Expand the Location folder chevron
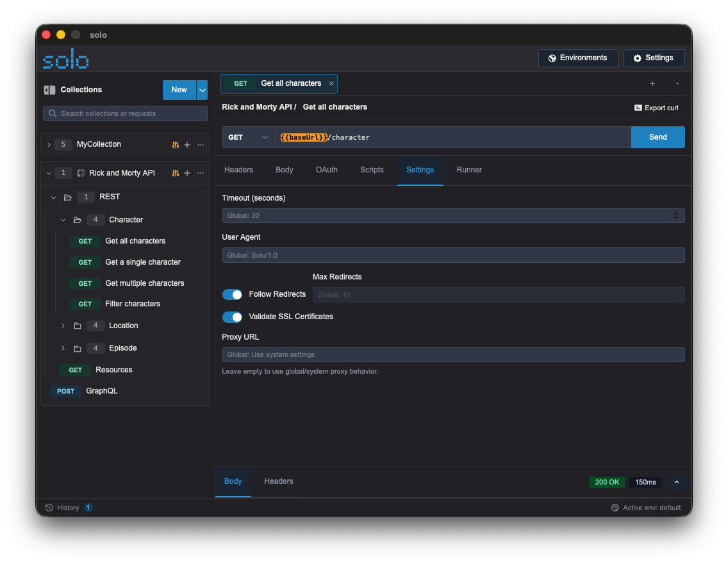This screenshot has height=564, width=728. 63,326
